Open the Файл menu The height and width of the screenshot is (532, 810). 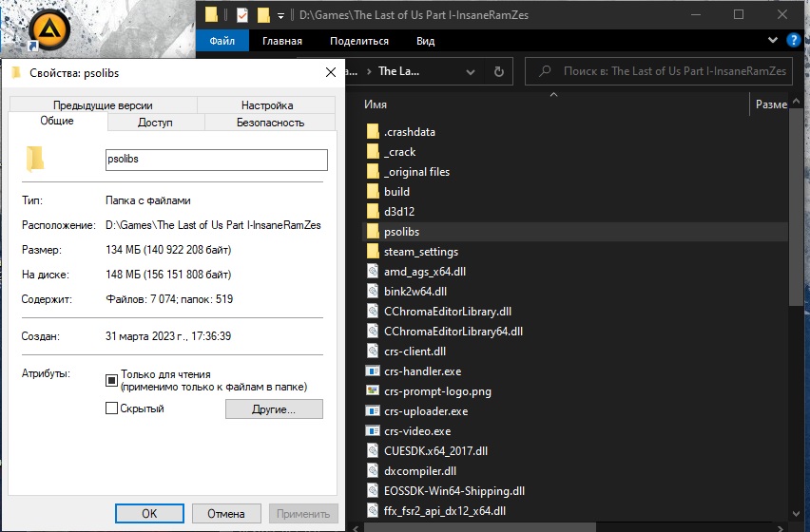point(222,42)
